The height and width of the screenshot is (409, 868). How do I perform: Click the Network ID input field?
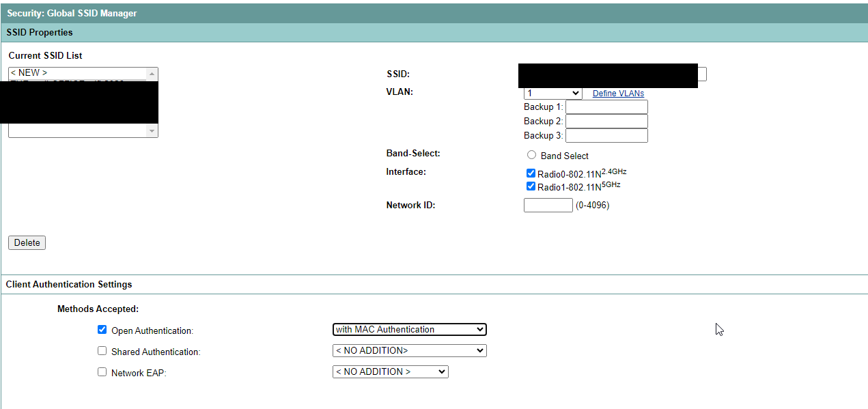click(x=547, y=205)
